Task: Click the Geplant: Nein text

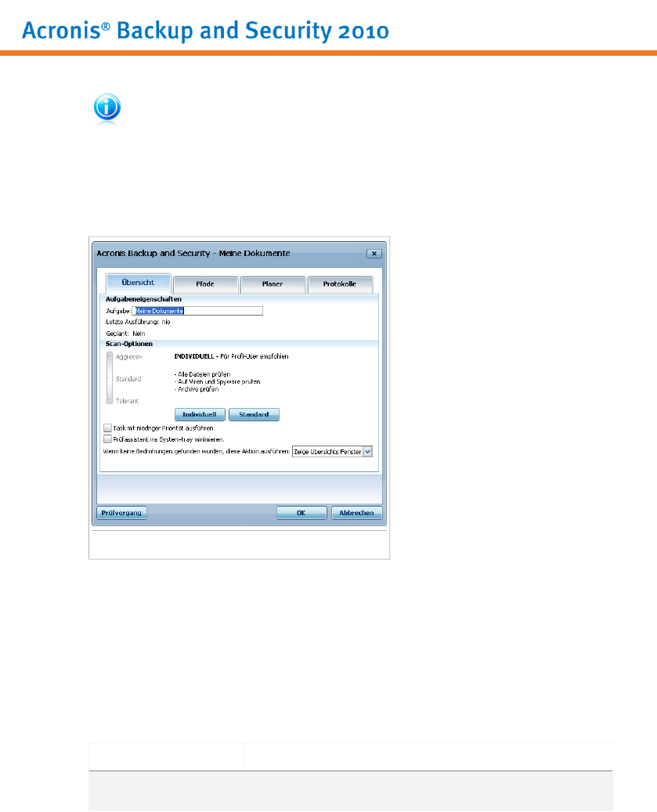Action: pyautogui.click(x=126, y=334)
